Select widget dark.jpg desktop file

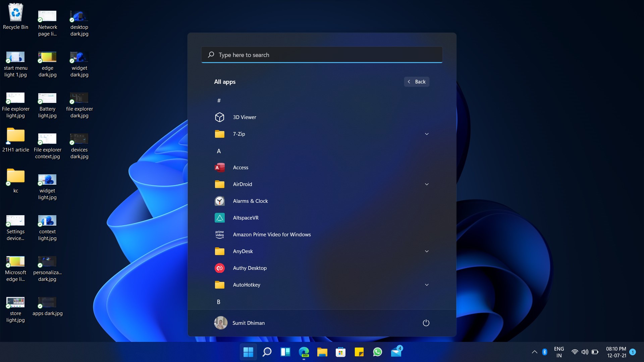click(x=79, y=64)
